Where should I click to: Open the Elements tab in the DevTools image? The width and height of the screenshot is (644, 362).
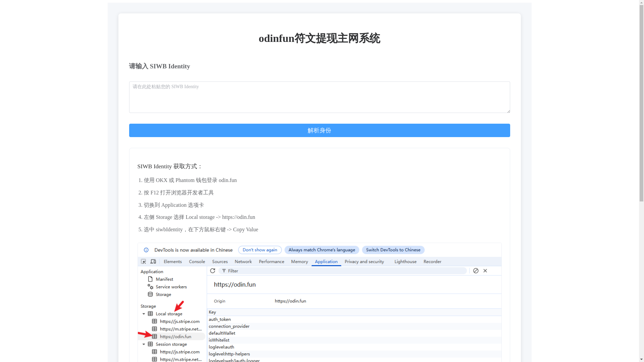pyautogui.click(x=173, y=262)
